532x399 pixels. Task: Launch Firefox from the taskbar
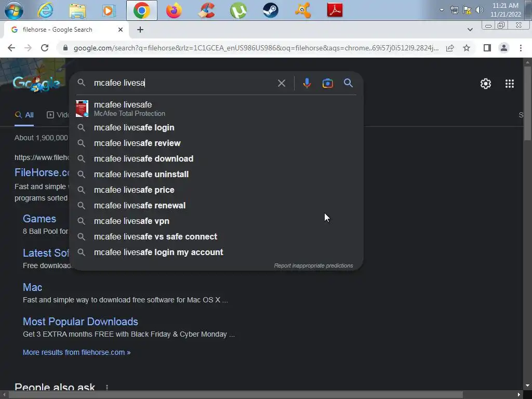[174, 10]
